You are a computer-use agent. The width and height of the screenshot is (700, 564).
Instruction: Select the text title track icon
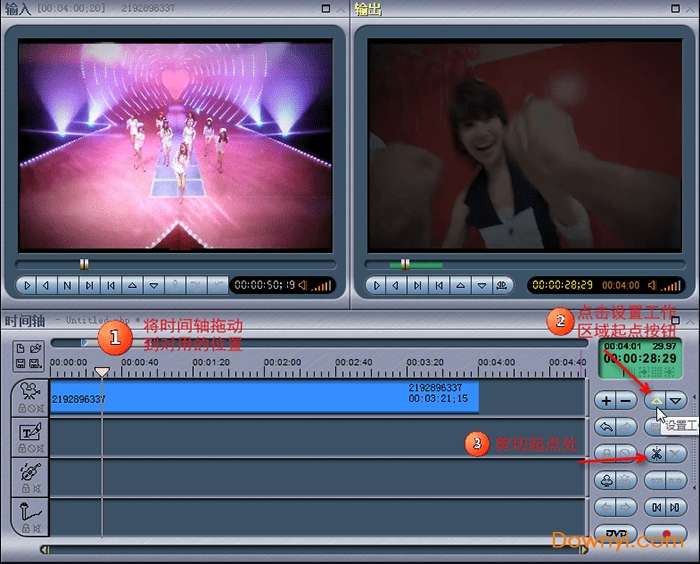click(x=28, y=433)
